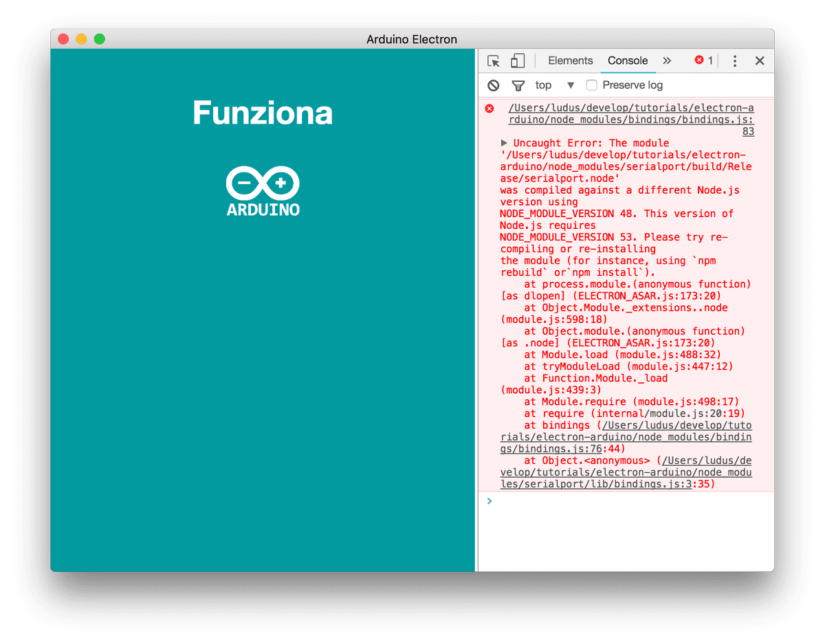Click the red error count indicator
The image size is (825, 644).
pyautogui.click(x=703, y=60)
